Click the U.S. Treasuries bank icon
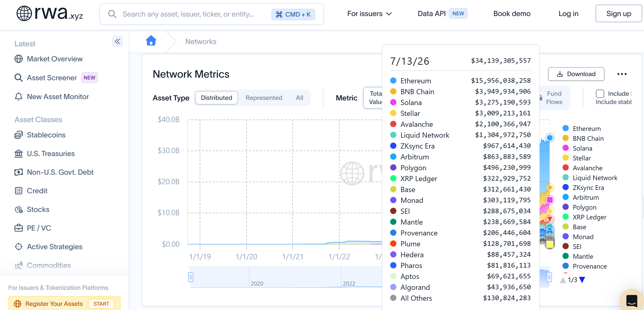 click(x=19, y=153)
